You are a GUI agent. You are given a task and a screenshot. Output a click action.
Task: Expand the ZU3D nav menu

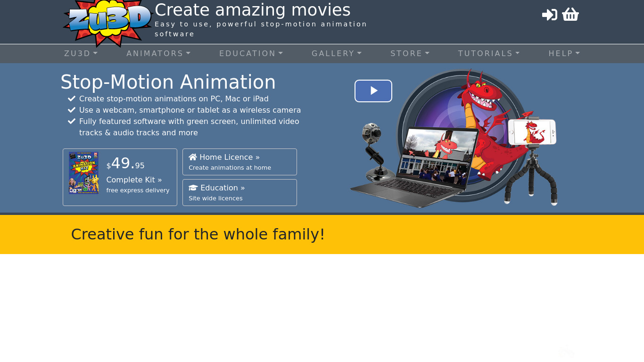(81, 54)
